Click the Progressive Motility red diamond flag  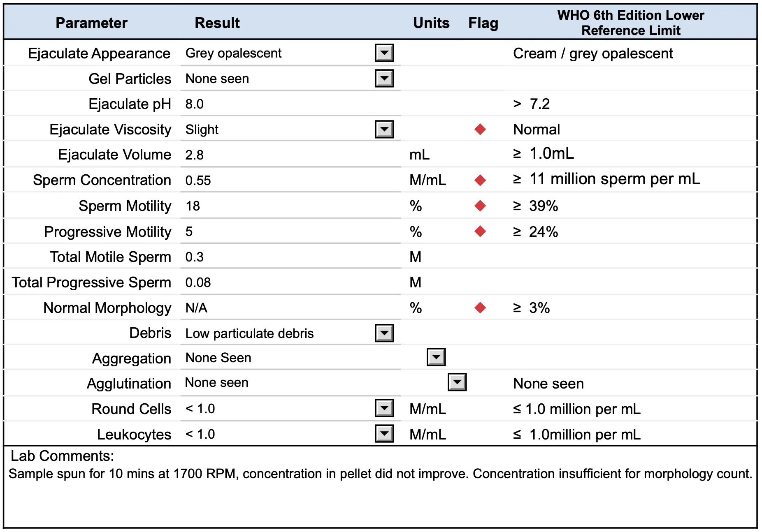click(480, 231)
